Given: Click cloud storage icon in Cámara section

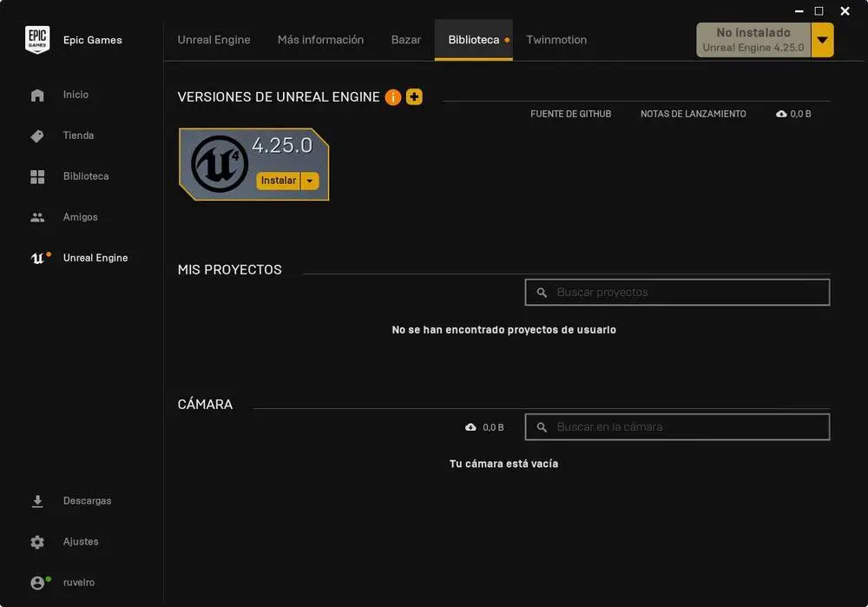Looking at the screenshot, I should click(x=470, y=427).
